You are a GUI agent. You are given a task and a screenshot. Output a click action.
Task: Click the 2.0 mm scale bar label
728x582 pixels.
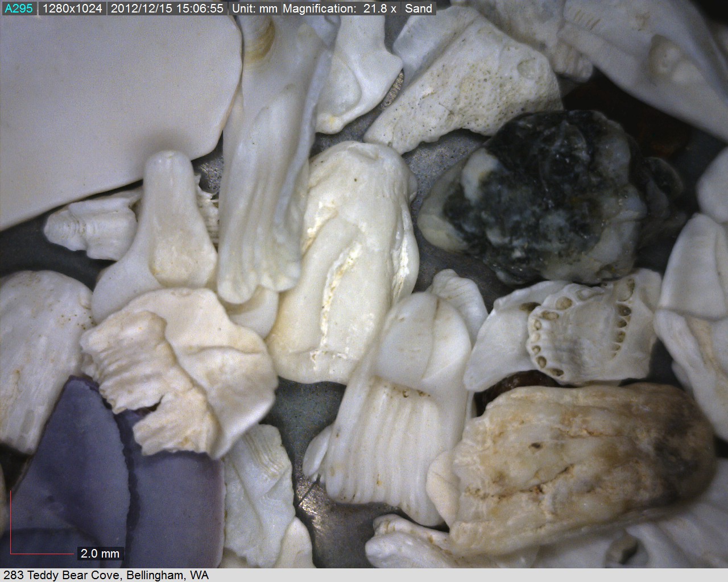[100, 553]
